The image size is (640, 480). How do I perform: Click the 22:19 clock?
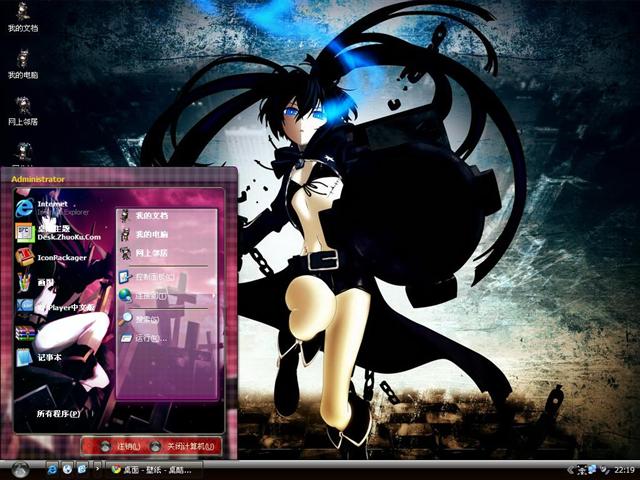click(x=624, y=470)
